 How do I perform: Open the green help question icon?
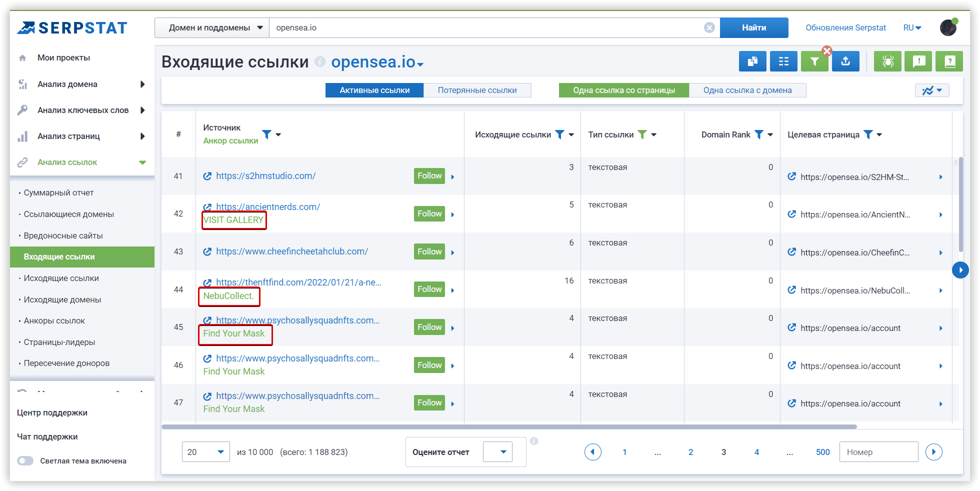[x=949, y=61]
